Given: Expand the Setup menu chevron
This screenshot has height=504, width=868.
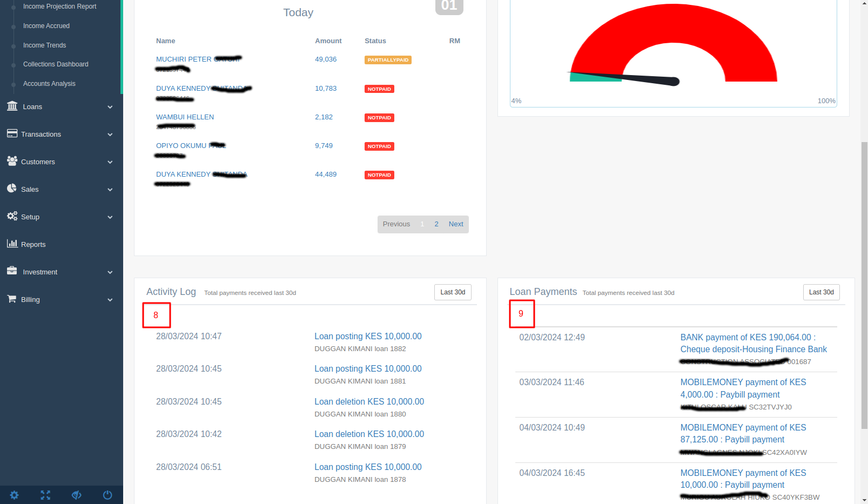Looking at the screenshot, I should tap(110, 217).
